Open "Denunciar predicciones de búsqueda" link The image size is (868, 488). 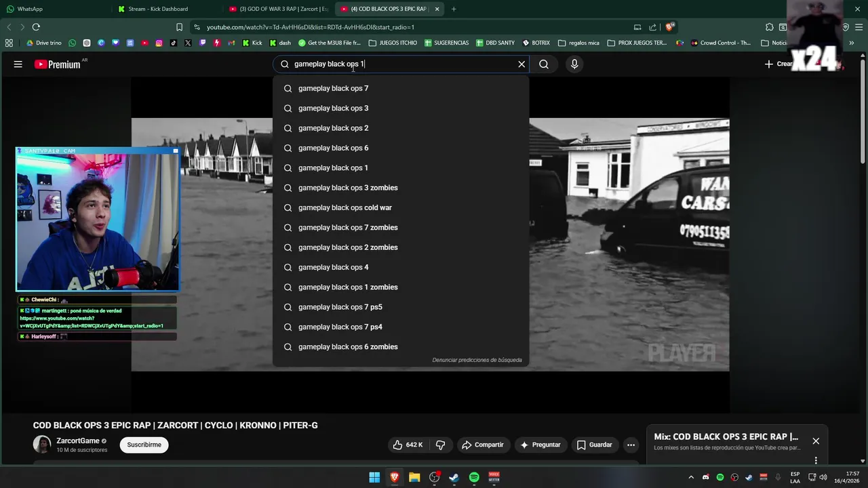pos(477,360)
